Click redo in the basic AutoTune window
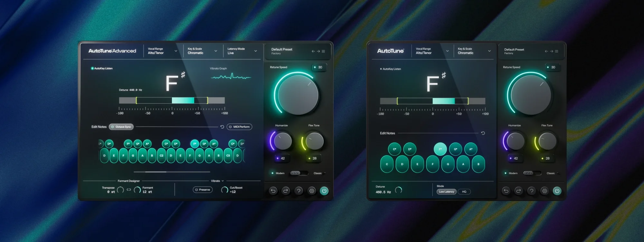 (518, 191)
